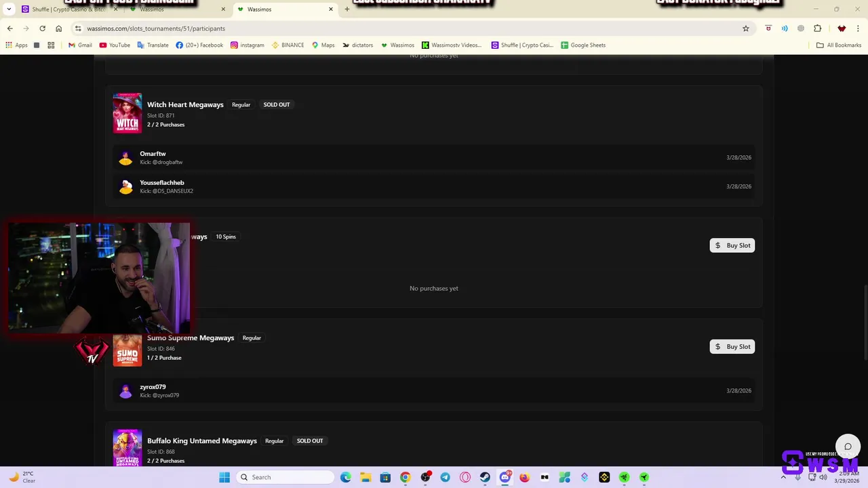Open the Apps shortcut in bookmarks bar
This screenshot has width=868, height=488.
pyautogui.click(x=16, y=45)
